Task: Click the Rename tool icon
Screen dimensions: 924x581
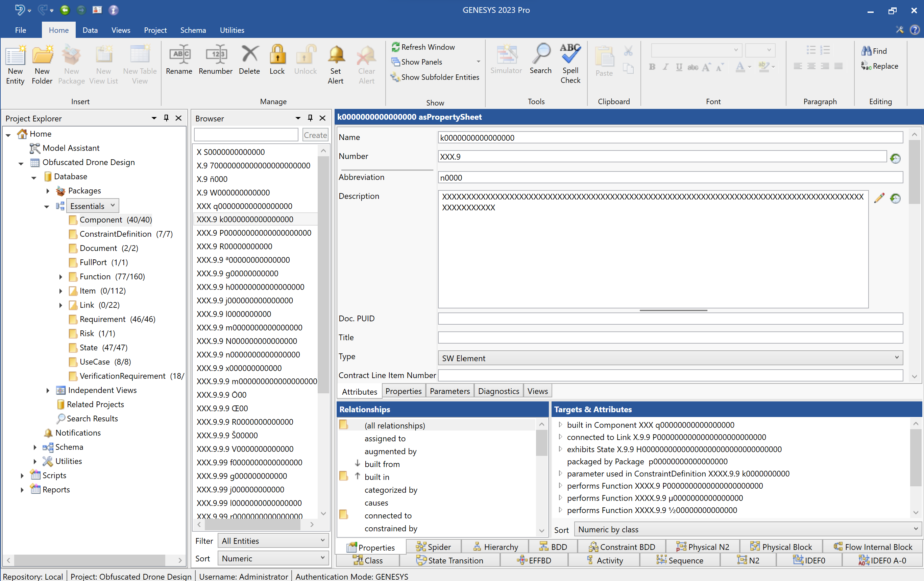Action: 179,55
